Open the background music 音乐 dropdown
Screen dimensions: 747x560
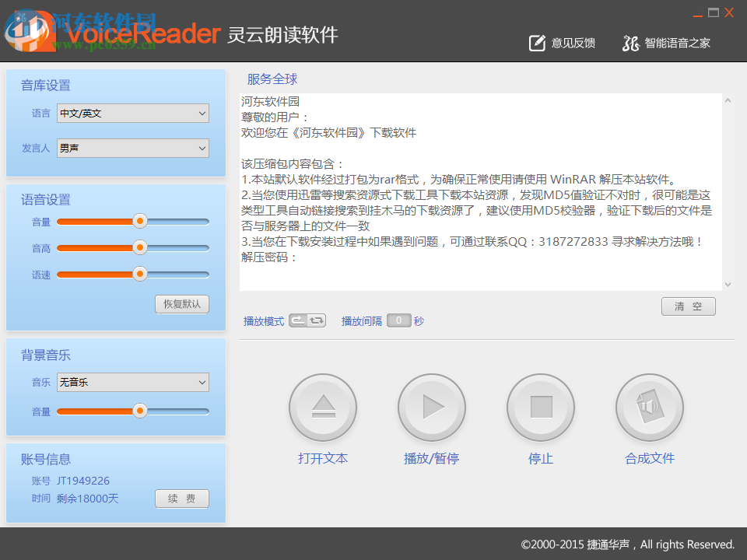132,382
